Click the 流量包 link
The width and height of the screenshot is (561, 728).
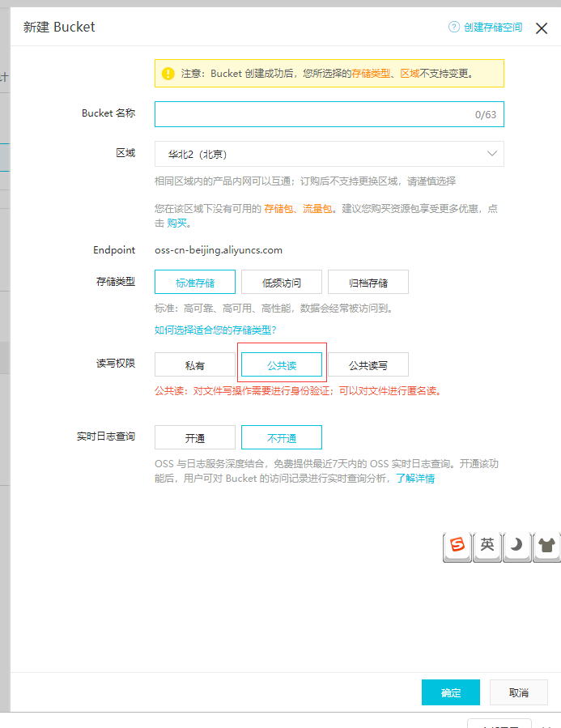(x=317, y=208)
